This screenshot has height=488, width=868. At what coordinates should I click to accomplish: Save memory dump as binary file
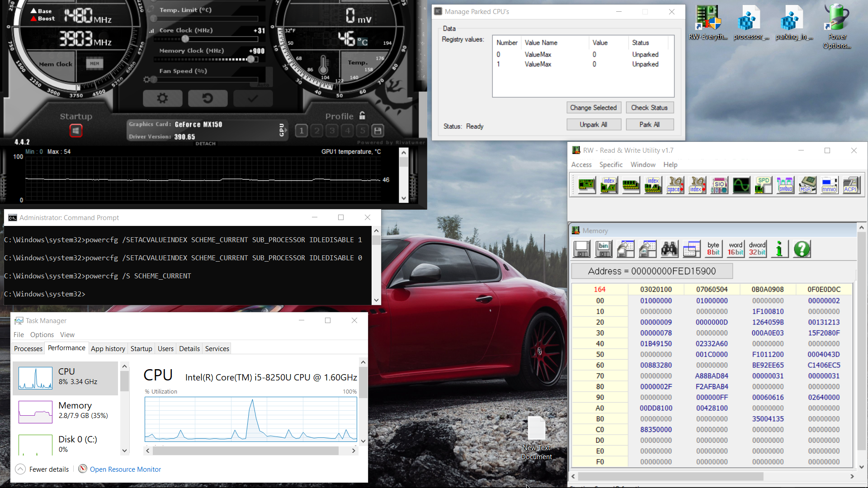pyautogui.click(x=604, y=249)
